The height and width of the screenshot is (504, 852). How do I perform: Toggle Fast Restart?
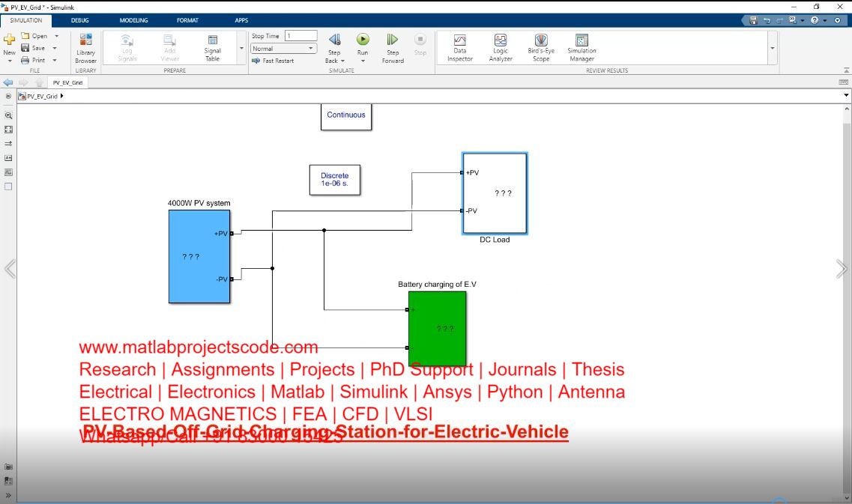273,61
